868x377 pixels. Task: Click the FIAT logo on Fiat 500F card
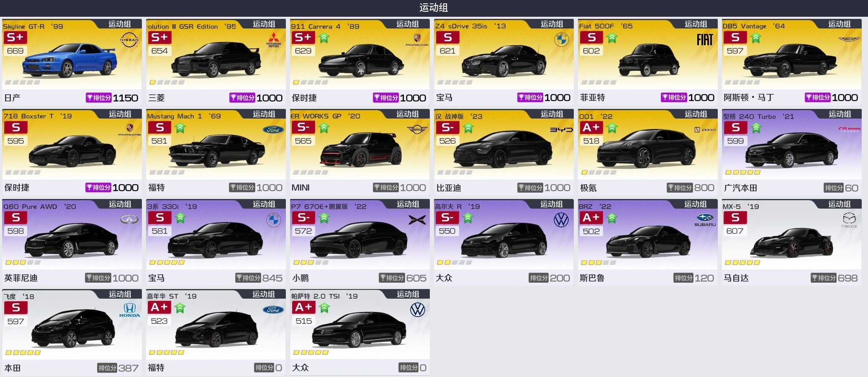click(705, 40)
